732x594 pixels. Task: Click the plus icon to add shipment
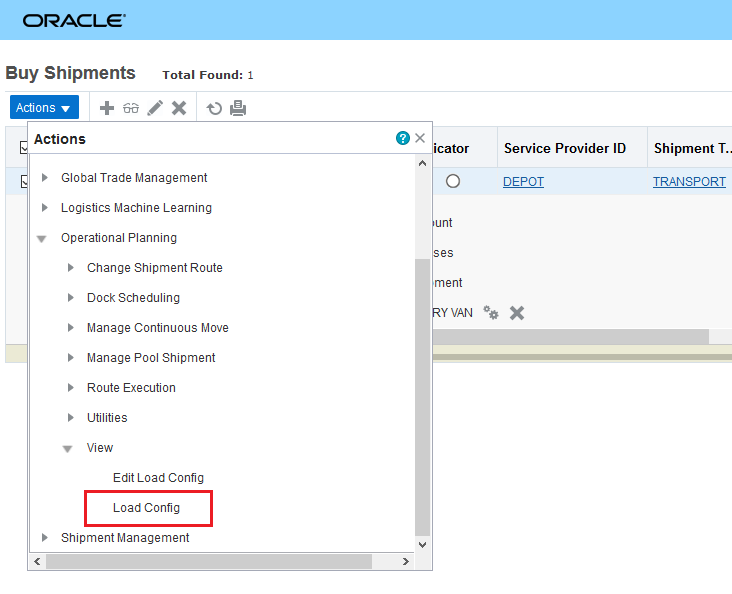(107, 108)
